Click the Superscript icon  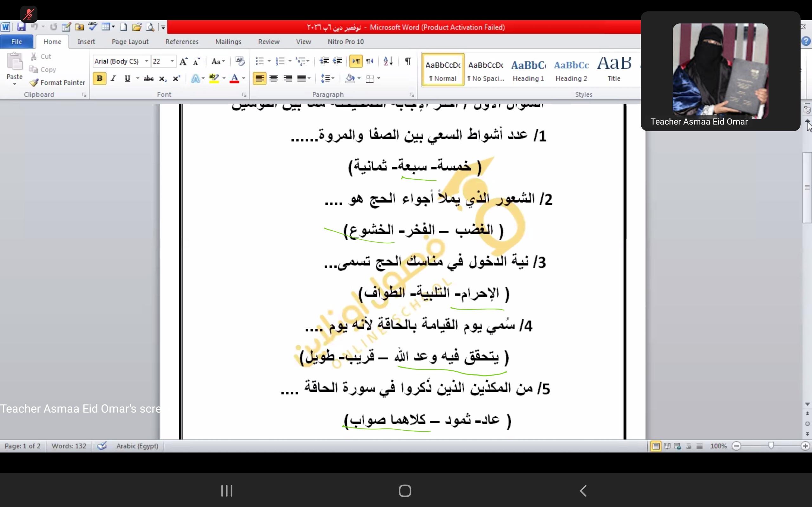tap(176, 79)
